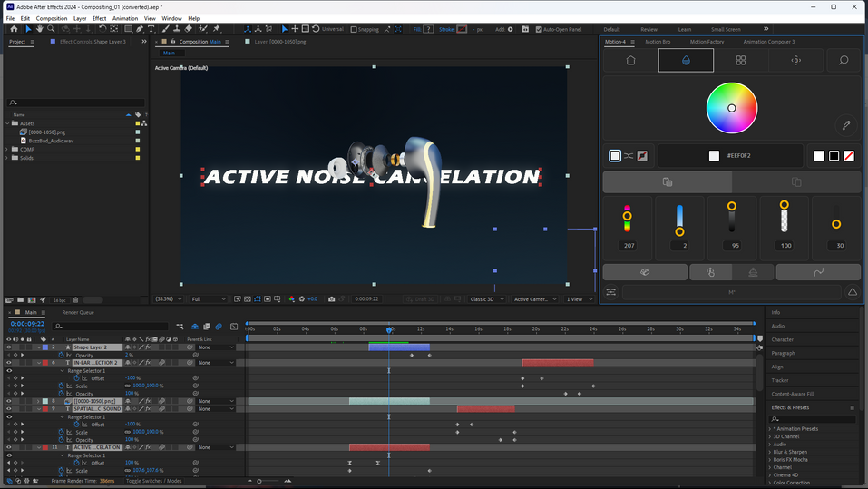Image resolution: width=868 pixels, height=489 pixels.
Task: Open the Classic 3D renderer dropdown
Action: click(486, 299)
